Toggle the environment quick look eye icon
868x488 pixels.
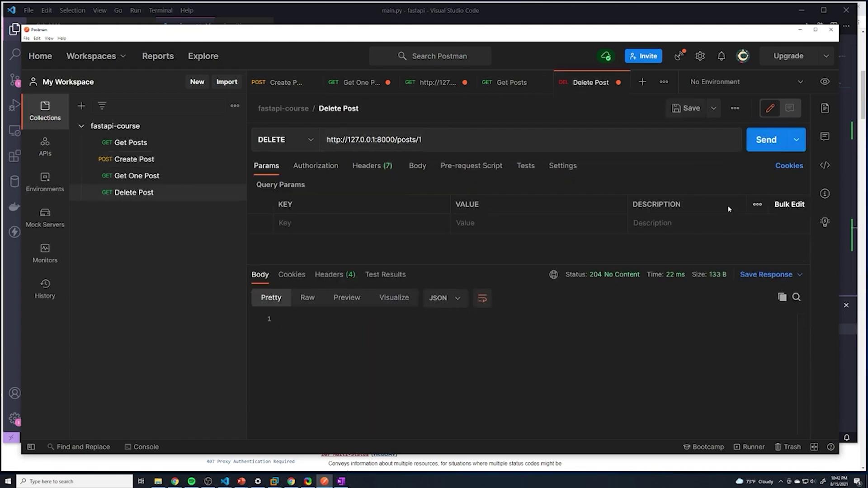[x=825, y=82]
